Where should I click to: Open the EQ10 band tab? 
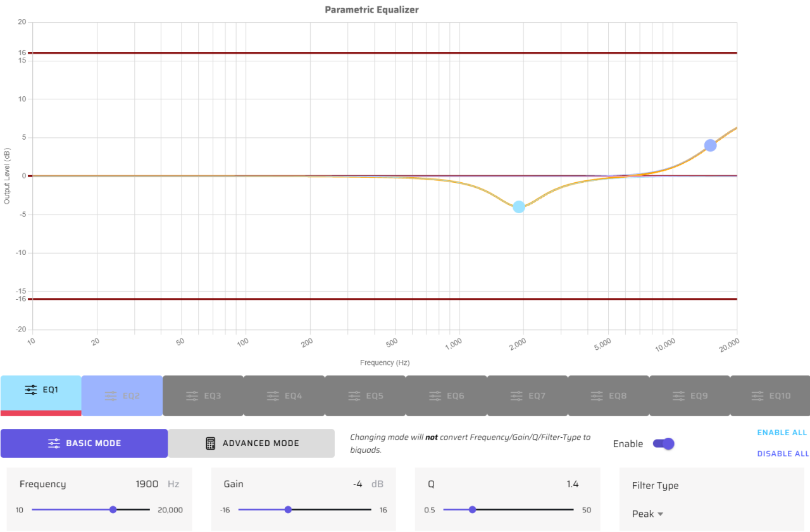pos(770,396)
